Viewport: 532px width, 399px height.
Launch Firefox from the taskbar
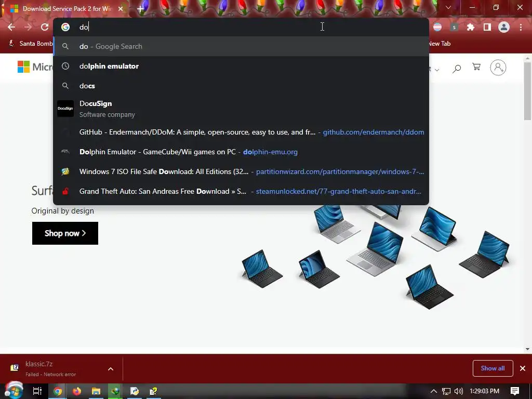[77, 391]
